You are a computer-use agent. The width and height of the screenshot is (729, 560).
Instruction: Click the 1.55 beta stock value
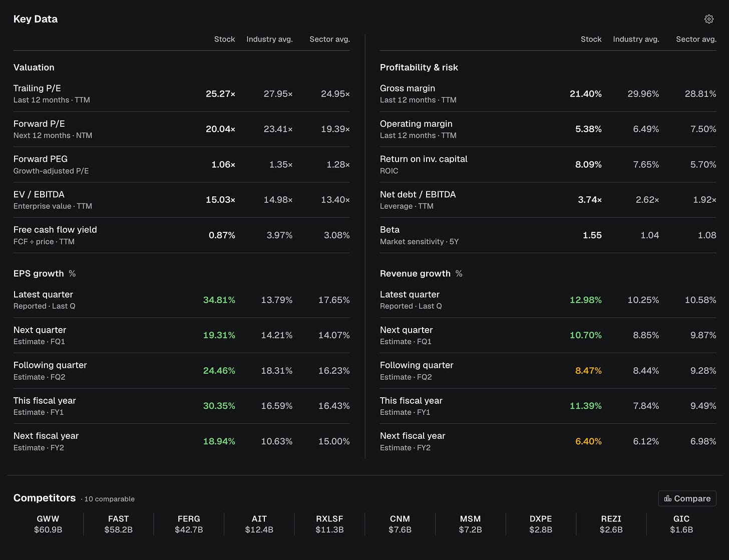(x=592, y=235)
